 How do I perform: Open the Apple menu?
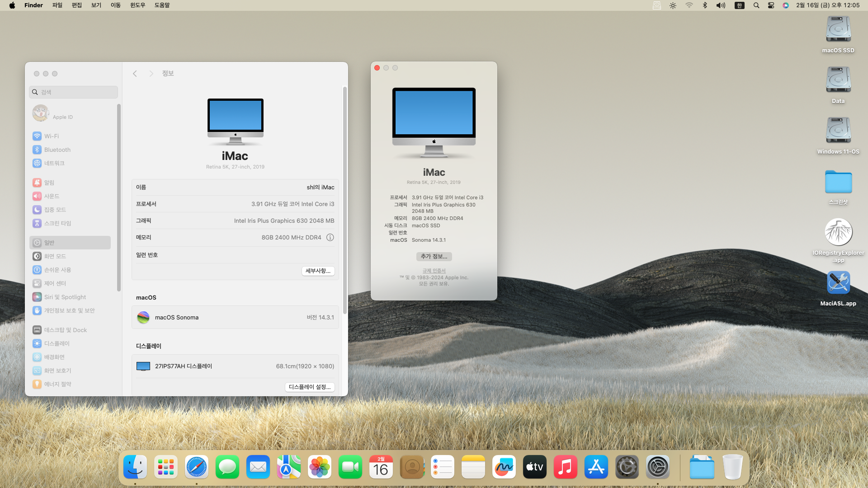point(12,5)
